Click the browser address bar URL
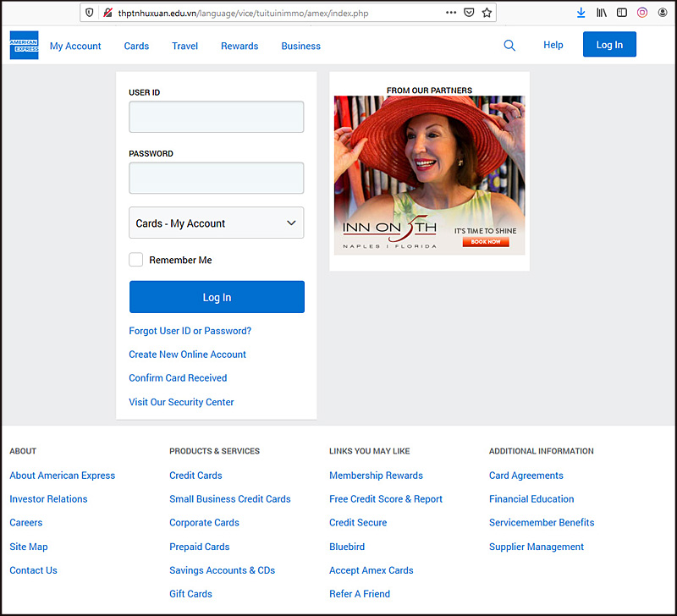This screenshot has width=677, height=616. pos(243,13)
